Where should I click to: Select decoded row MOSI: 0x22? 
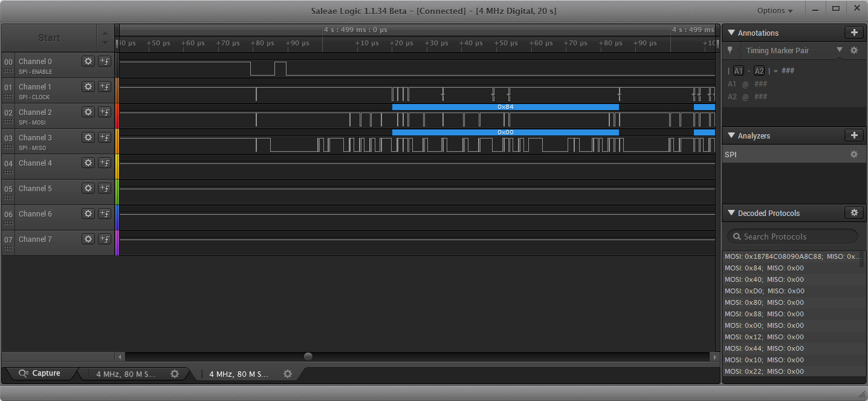791,371
